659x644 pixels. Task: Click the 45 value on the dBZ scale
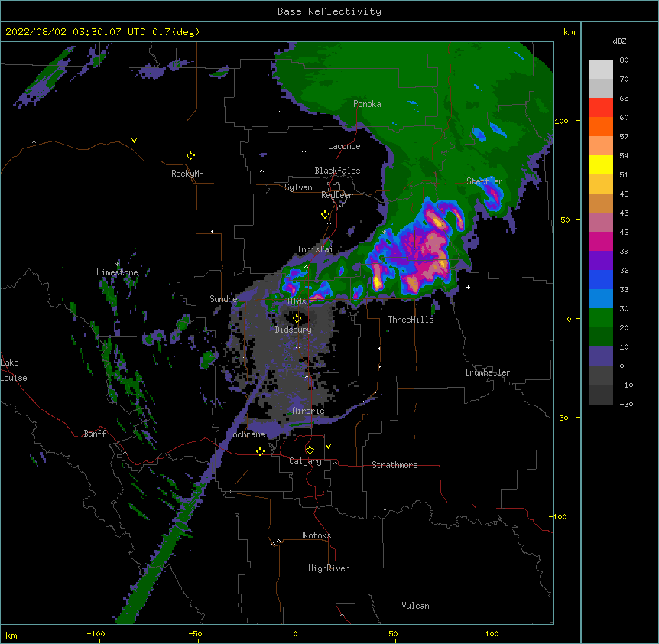[624, 213]
